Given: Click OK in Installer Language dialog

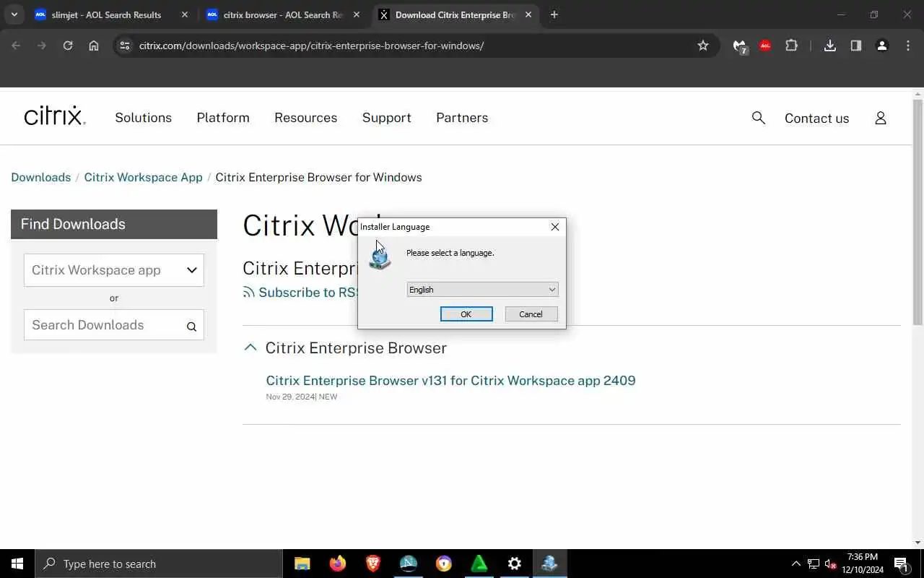Looking at the screenshot, I should coord(466,314).
